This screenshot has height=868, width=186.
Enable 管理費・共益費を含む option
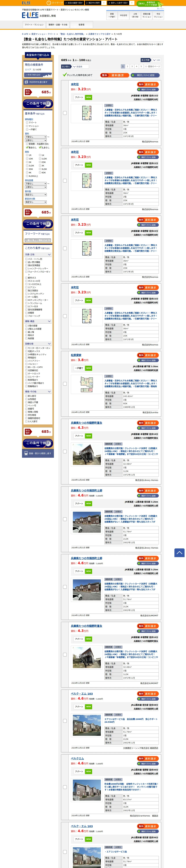click(27, 144)
